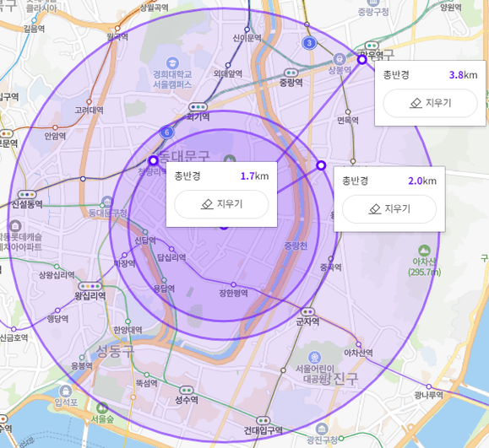Select the 회기역 transfer station icon
This screenshot has height=448, width=489.
tap(198, 107)
